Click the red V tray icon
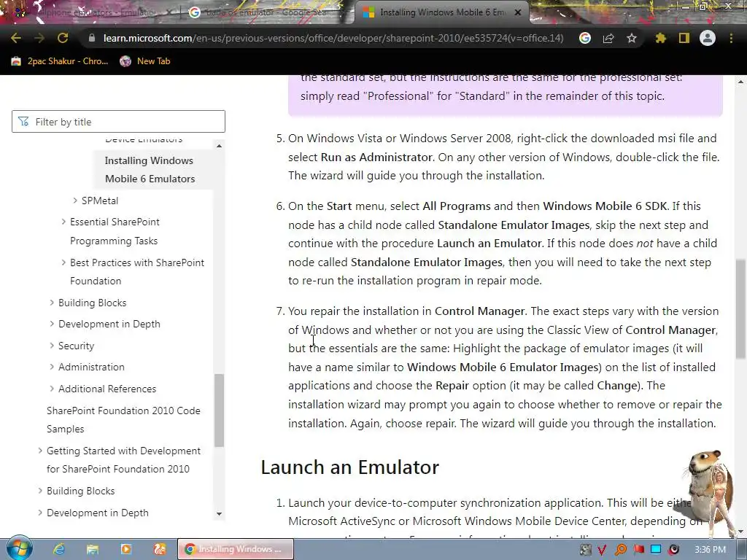Screen dimensions: 747x560 coord(602,550)
